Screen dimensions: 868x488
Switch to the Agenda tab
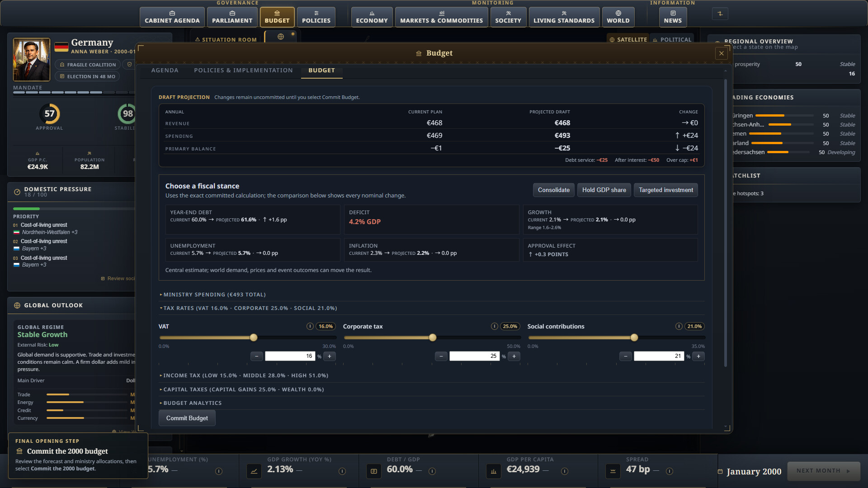coord(165,70)
